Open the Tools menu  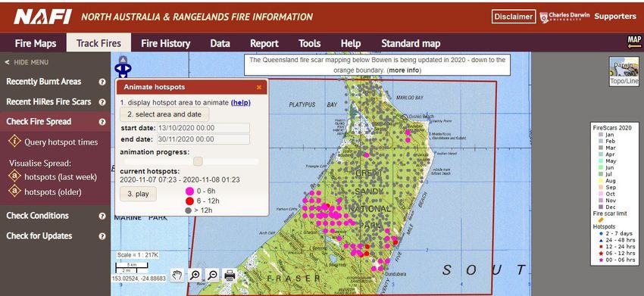[309, 43]
